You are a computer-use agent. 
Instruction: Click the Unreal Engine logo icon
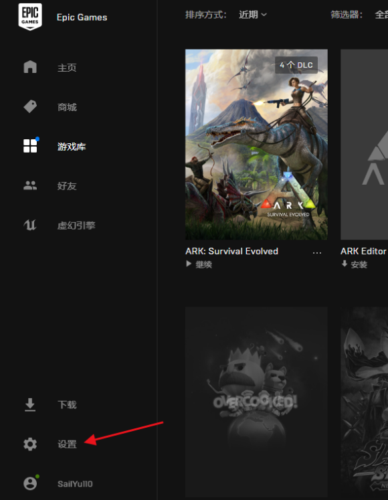click(x=30, y=225)
